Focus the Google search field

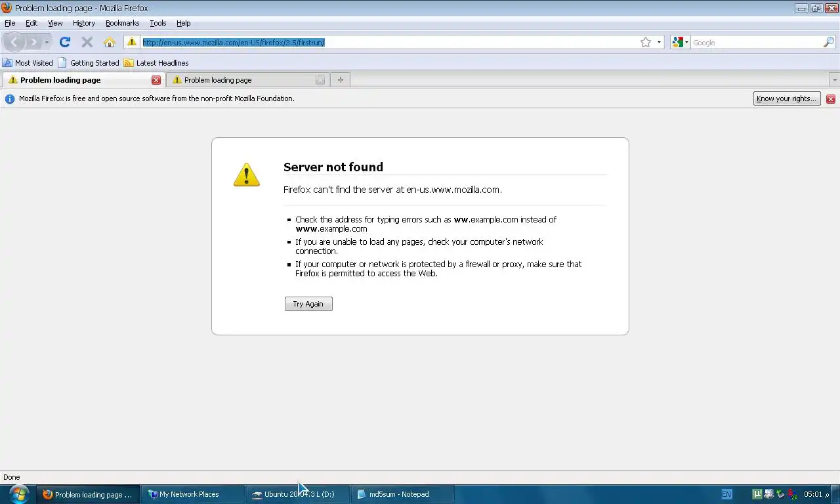757,42
